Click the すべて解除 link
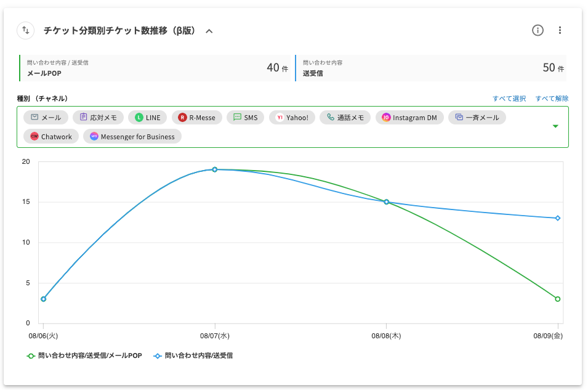 pos(552,99)
